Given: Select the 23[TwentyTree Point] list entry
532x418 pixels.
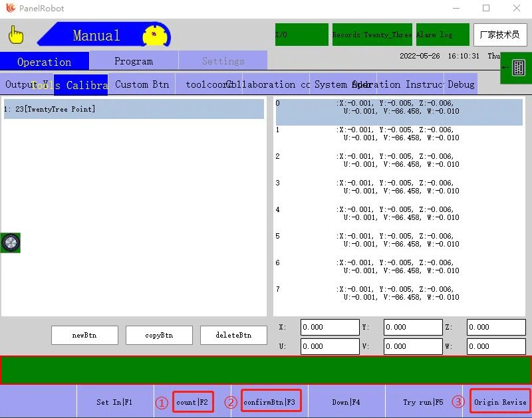Looking at the screenshot, I should (133, 109).
